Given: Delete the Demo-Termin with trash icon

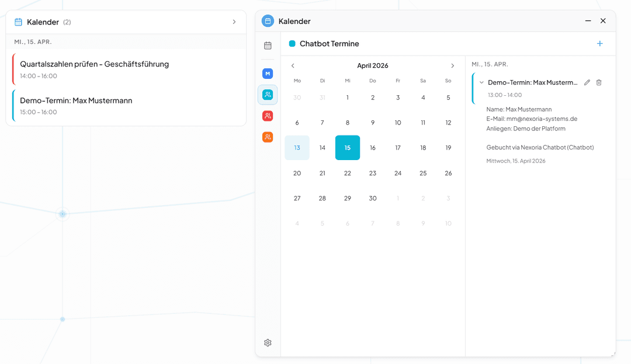Looking at the screenshot, I should point(599,82).
